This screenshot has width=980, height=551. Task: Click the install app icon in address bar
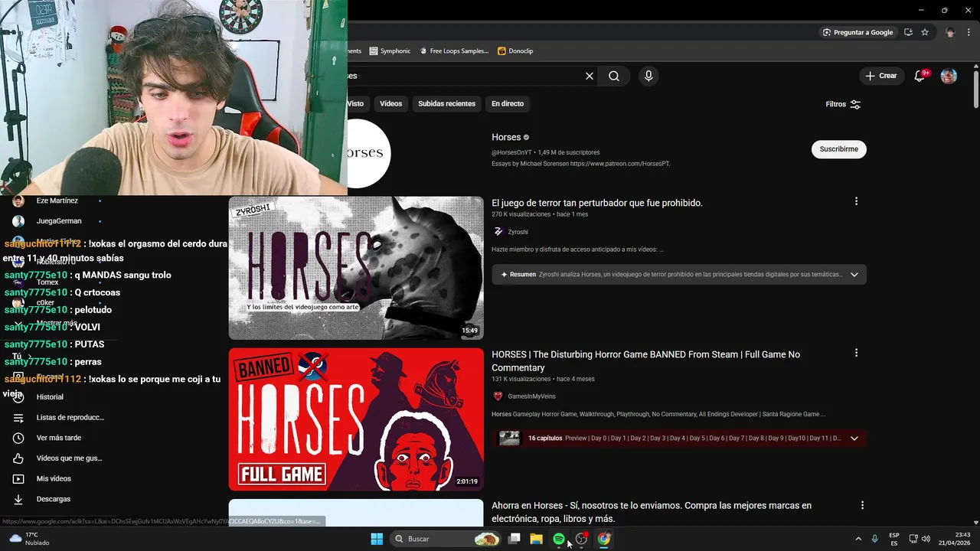[x=908, y=32]
